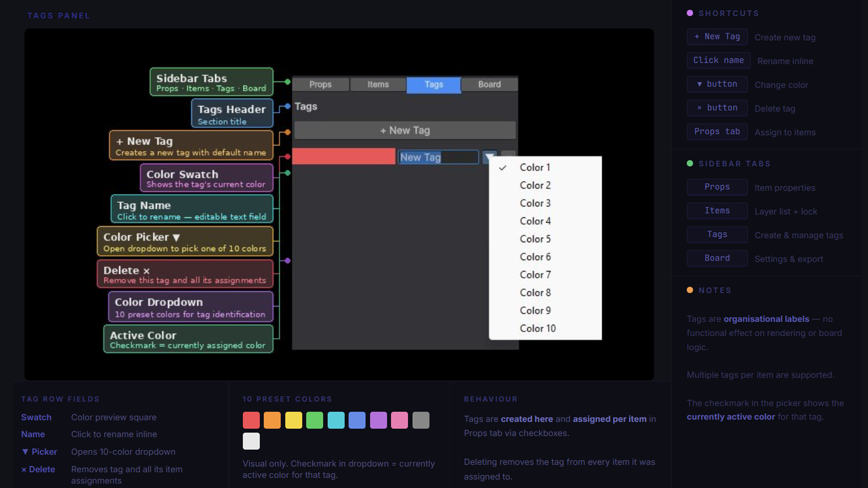This screenshot has width=868, height=488.
Task: Click the Props tab shortcut key
Action: 717,131
